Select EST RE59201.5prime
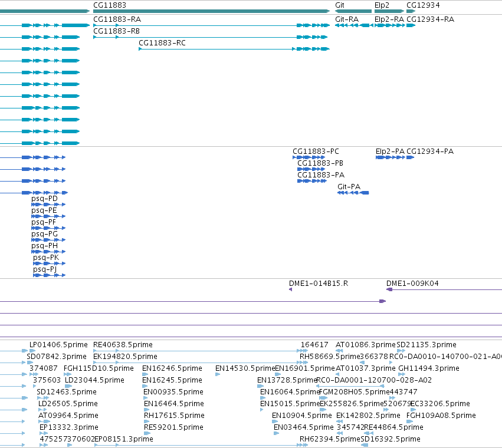This screenshot has height=448, width=502. click(173, 428)
